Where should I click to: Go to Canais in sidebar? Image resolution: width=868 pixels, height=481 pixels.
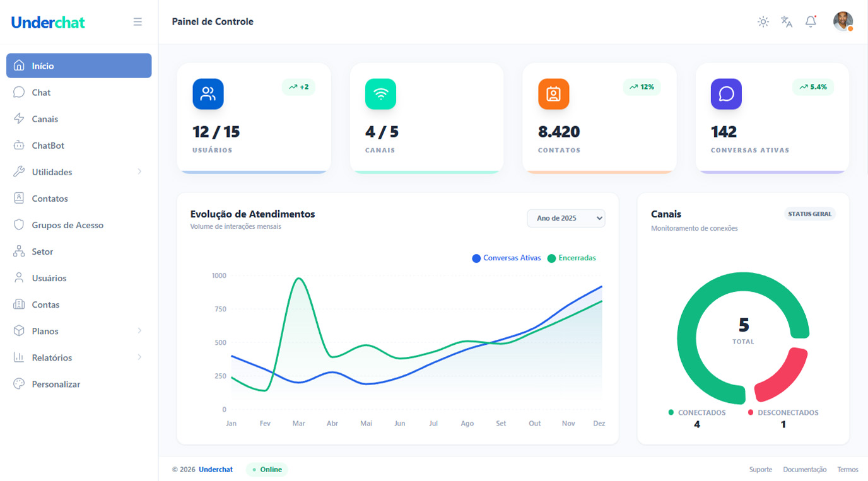pos(45,119)
